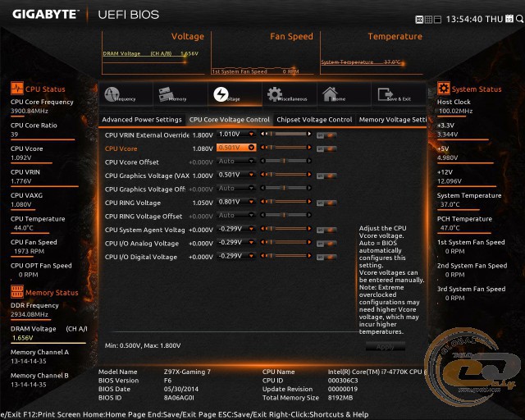The height and width of the screenshot is (420, 525).
Task: Decrease CPU Vcore with left arrow
Action: pos(262,148)
